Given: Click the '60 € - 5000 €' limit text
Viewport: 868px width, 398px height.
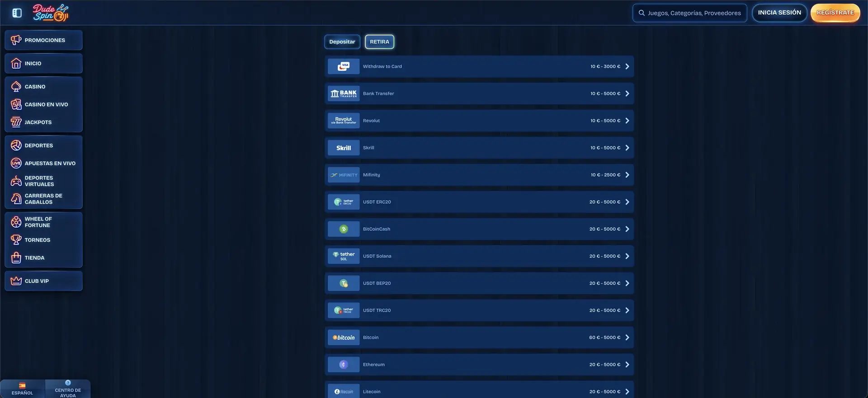Looking at the screenshot, I should 605,337.
